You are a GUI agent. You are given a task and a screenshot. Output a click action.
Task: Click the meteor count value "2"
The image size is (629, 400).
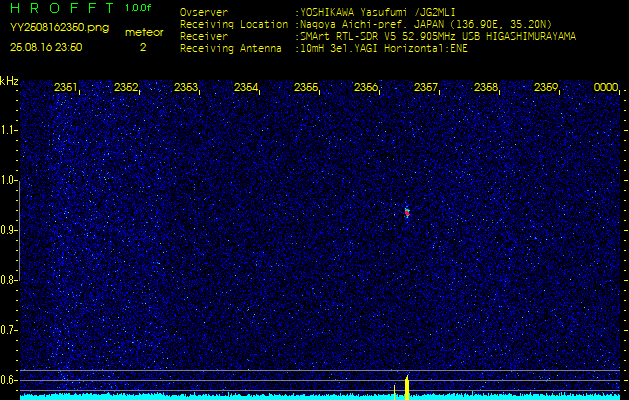coord(143,48)
